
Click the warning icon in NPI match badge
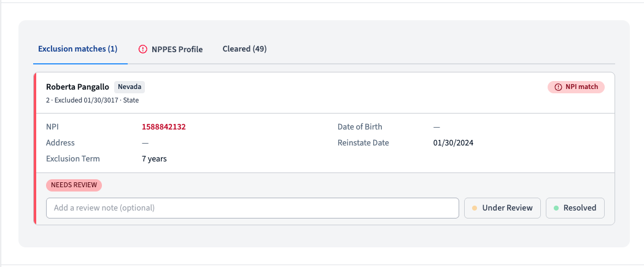click(x=558, y=87)
